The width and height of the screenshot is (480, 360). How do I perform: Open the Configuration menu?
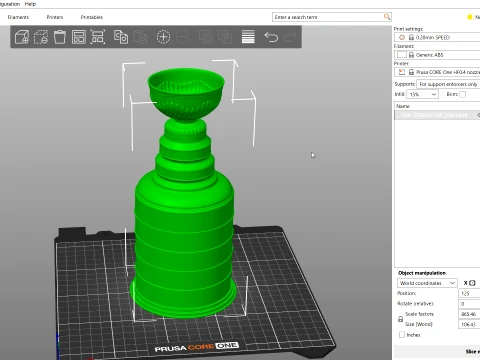pos(10,4)
